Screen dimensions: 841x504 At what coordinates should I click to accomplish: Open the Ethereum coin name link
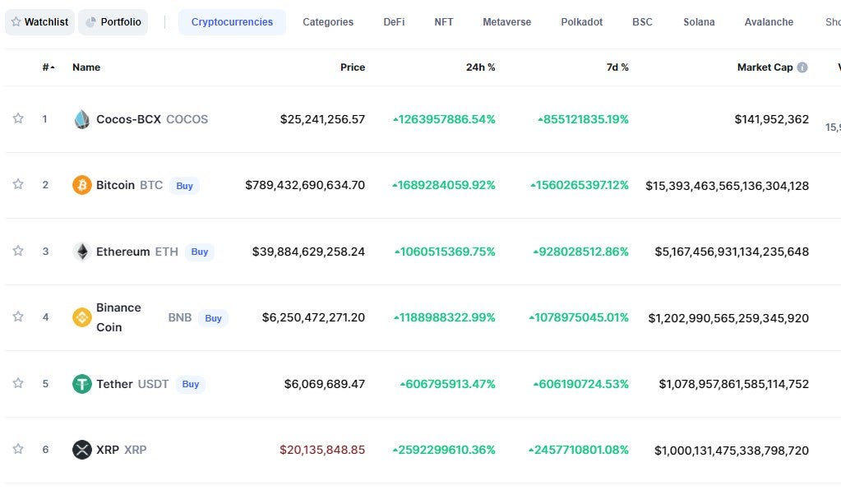tap(122, 252)
